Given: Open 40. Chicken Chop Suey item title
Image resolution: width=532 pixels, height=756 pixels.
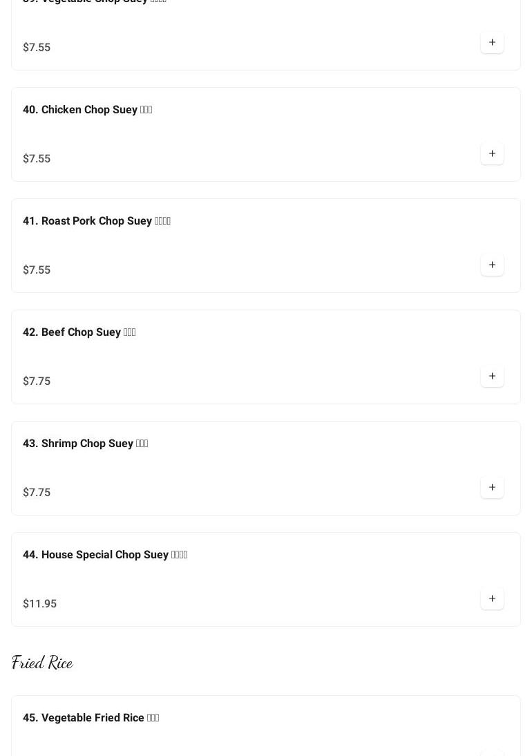Looking at the screenshot, I should (87, 110).
